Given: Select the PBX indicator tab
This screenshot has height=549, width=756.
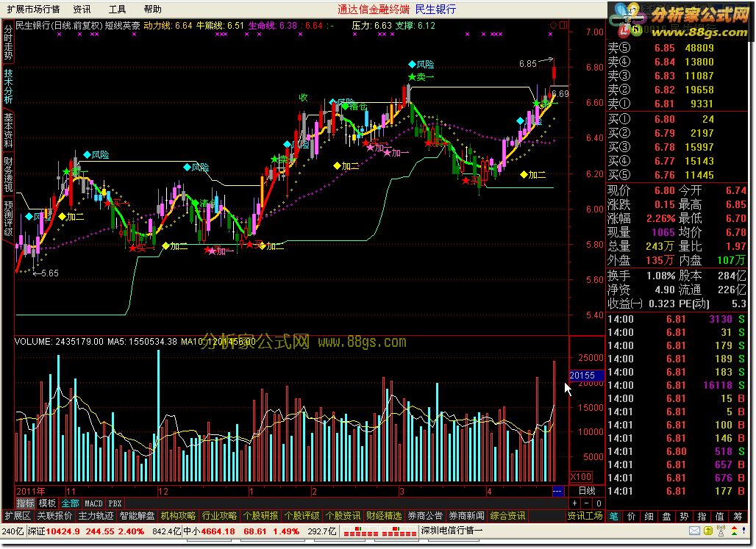Looking at the screenshot, I should click(x=115, y=503).
